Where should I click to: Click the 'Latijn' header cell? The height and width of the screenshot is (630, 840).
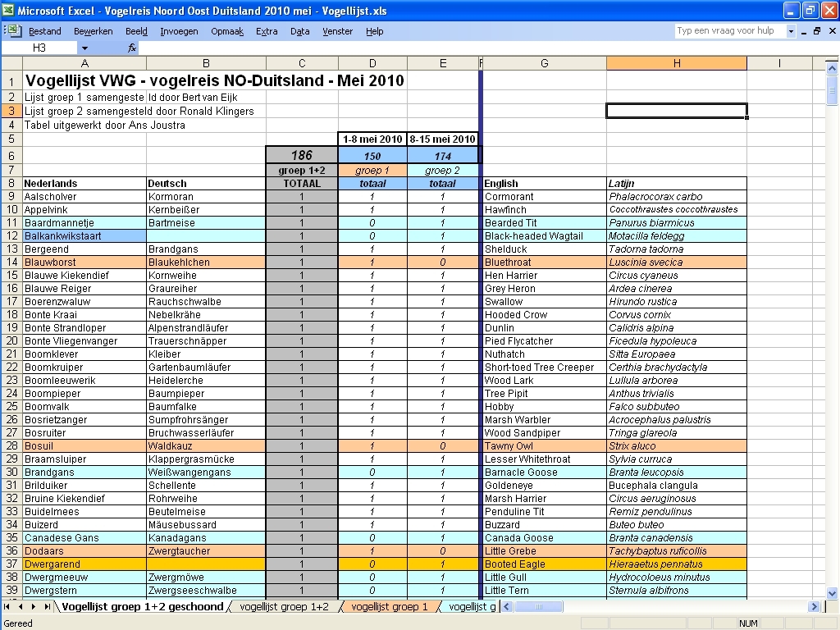click(x=677, y=184)
